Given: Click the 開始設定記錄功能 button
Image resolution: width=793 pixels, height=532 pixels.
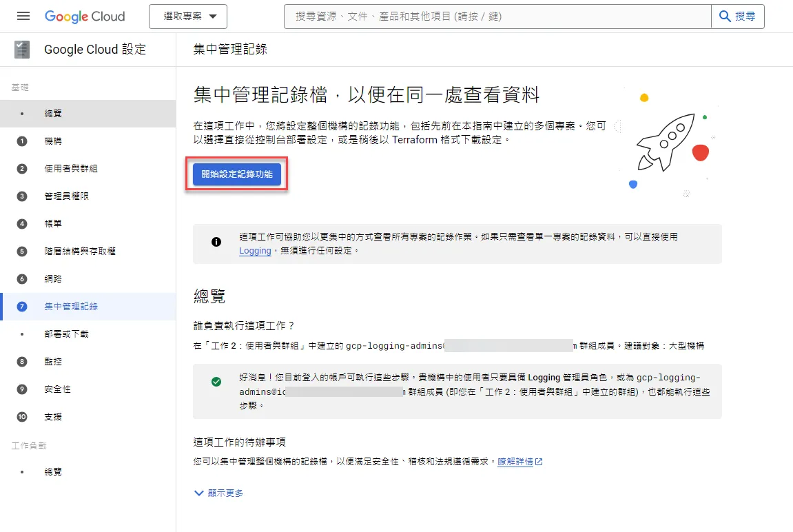Looking at the screenshot, I should point(237,174).
